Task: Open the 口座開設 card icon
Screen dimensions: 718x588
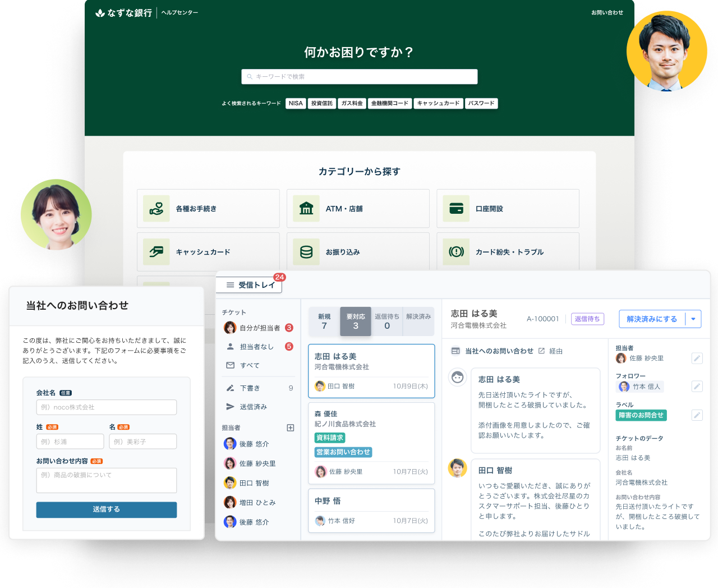Action: coord(457,209)
